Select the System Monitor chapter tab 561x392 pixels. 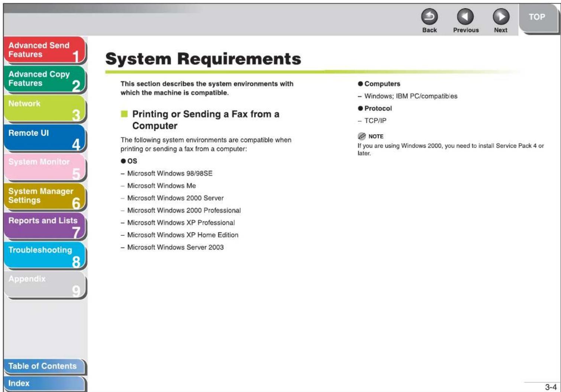pos(45,167)
